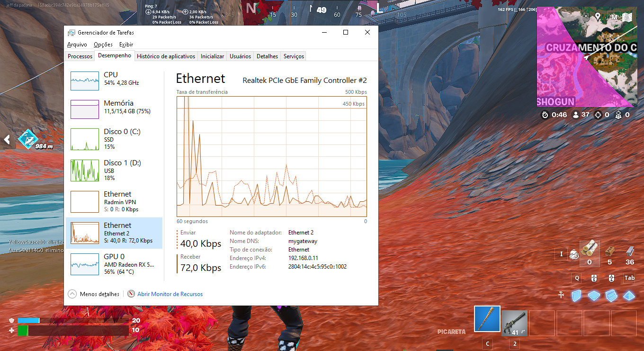Click the Tab key hint in game
Viewport: 644px width, 351px height.
[629, 278]
